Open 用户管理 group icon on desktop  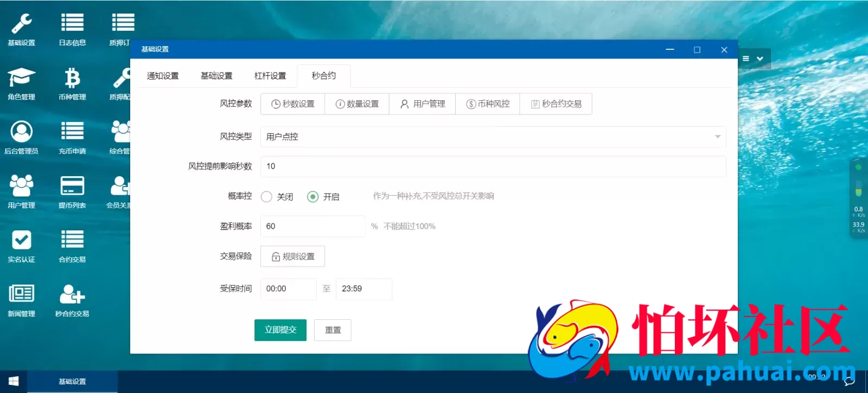click(x=22, y=192)
